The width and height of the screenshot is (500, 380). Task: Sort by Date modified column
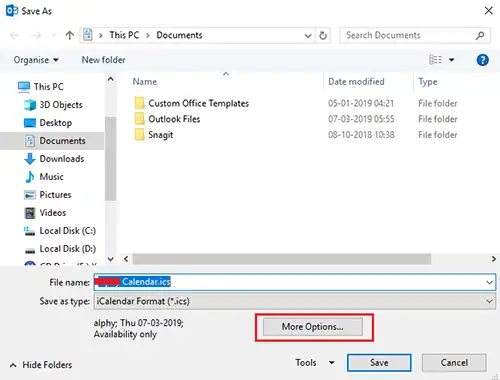click(x=356, y=82)
